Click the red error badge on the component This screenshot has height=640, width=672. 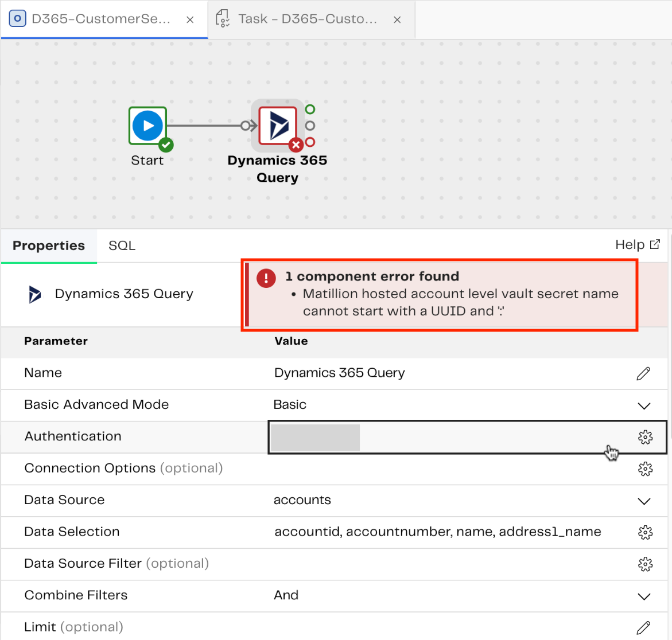(296, 145)
